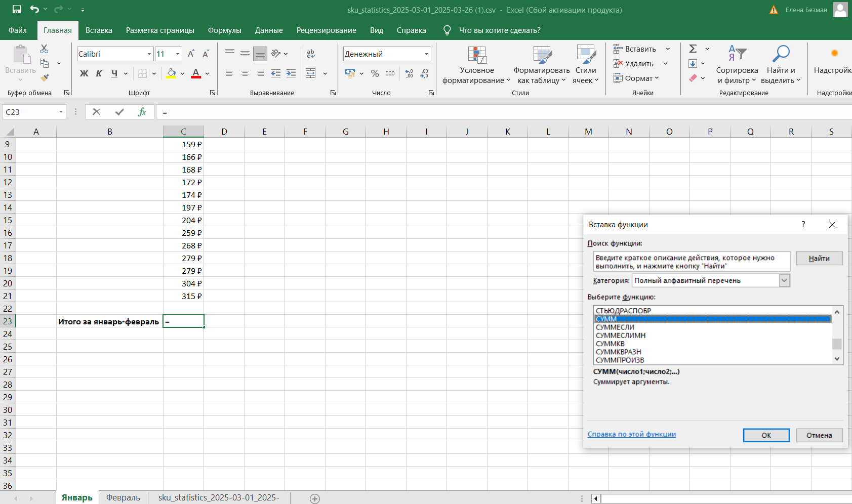Select СУММЕСЛИ in the function list
The width and height of the screenshot is (852, 504).
pyautogui.click(x=615, y=327)
